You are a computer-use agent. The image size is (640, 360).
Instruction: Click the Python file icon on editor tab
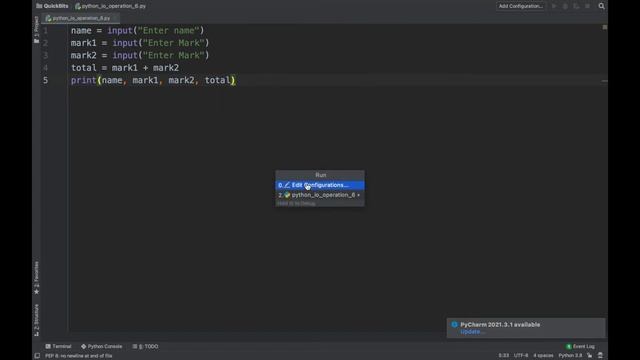point(49,18)
